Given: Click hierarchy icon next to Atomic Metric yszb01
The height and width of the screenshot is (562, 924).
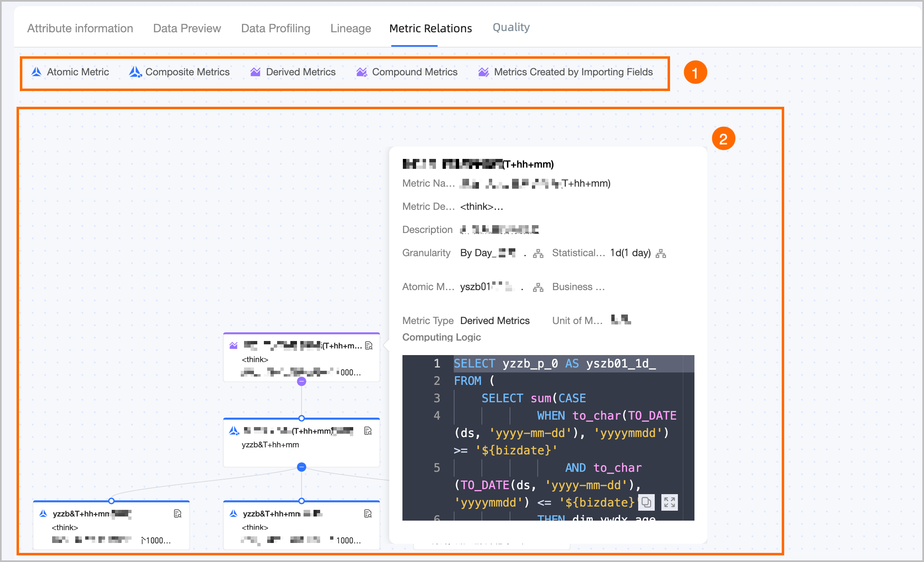Looking at the screenshot, I should click(538, 287).
